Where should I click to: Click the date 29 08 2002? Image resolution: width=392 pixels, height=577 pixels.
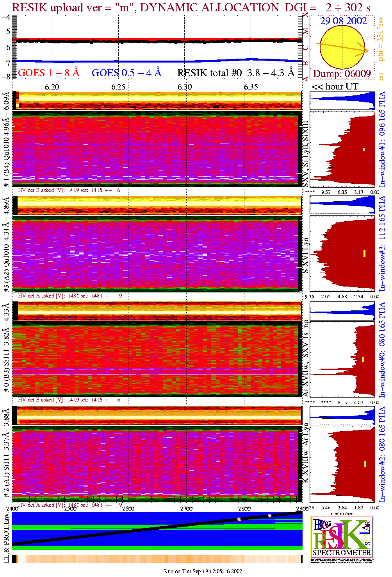coord(344,21)
